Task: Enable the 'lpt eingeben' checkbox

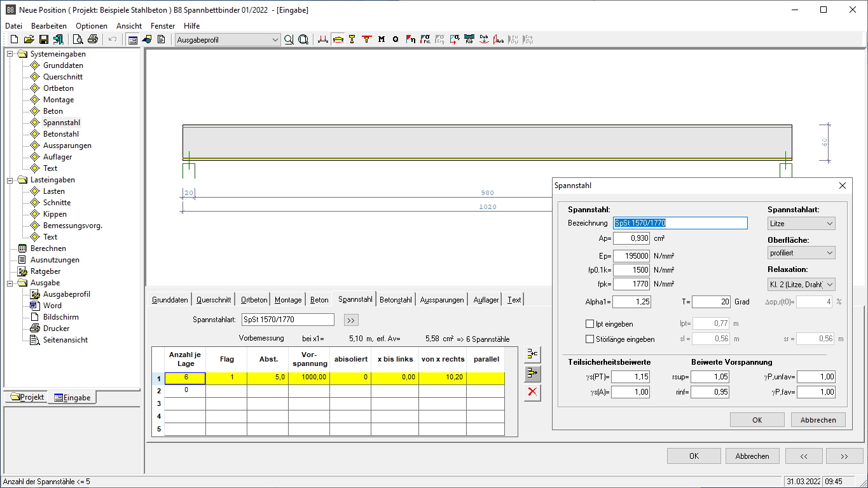Action: (589, 324)
